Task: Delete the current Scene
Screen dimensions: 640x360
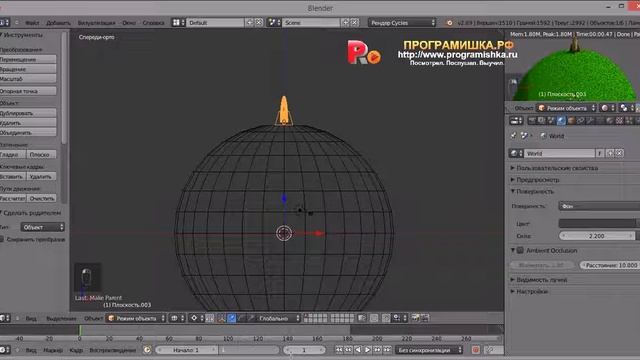Action: tap(355, 23)
